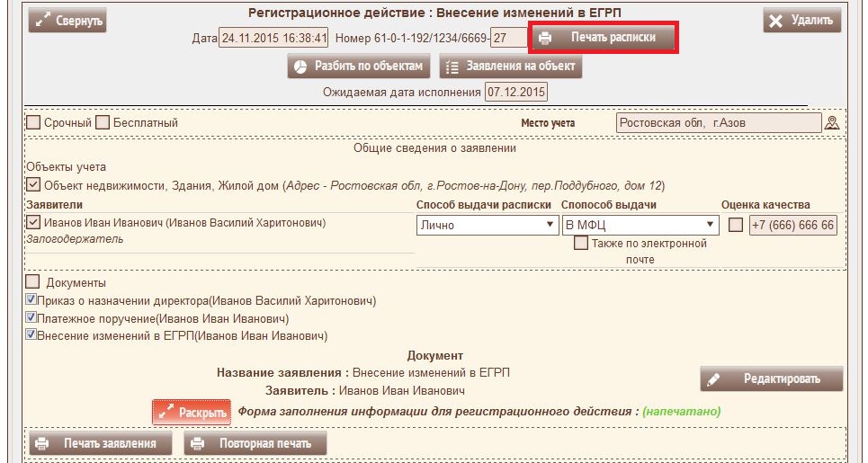Enable the Срочный checkbox
Image resolution: width=868 pixels, height=463 pixels.
tap(33, 122)
